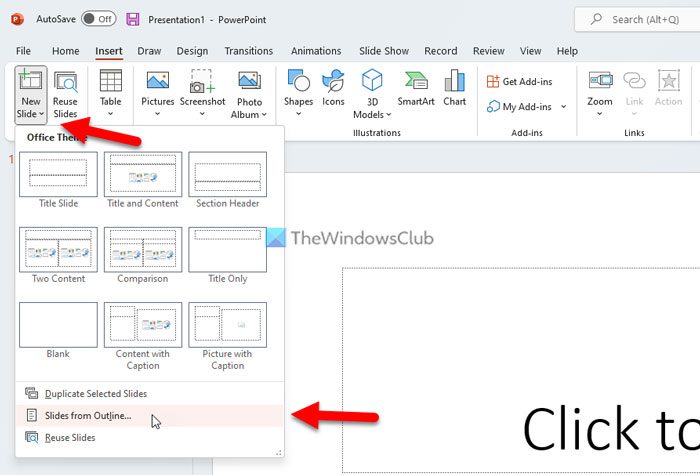Open the Review tab
Viewport: 700px width, 475px height.
tap(489, 51)
